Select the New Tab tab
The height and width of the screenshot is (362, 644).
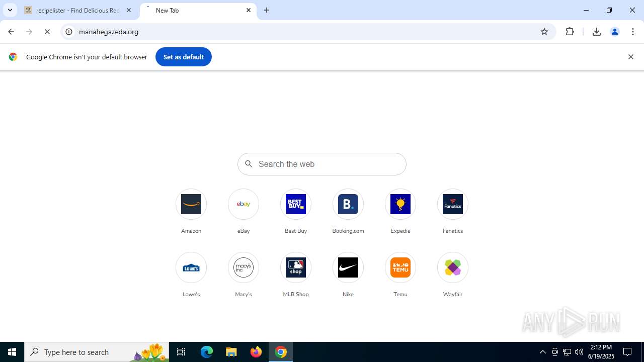click(198, 10)
